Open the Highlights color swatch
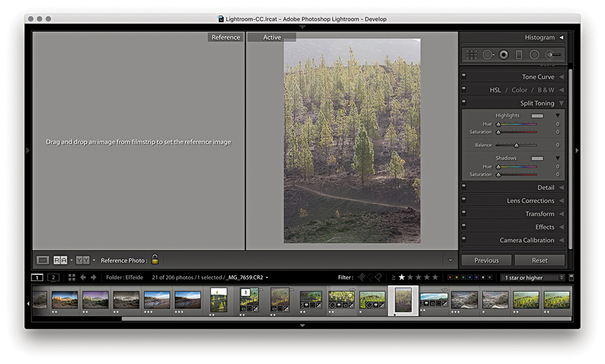 pyautogui.click(x=537, y=115)
